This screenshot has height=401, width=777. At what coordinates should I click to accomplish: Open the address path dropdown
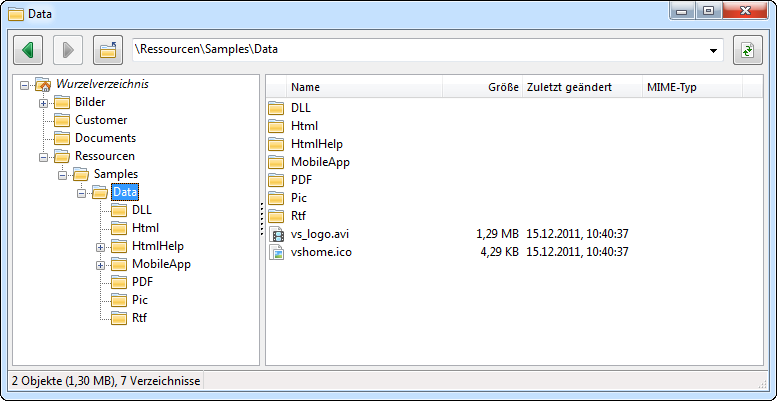[x=714, y=50]
